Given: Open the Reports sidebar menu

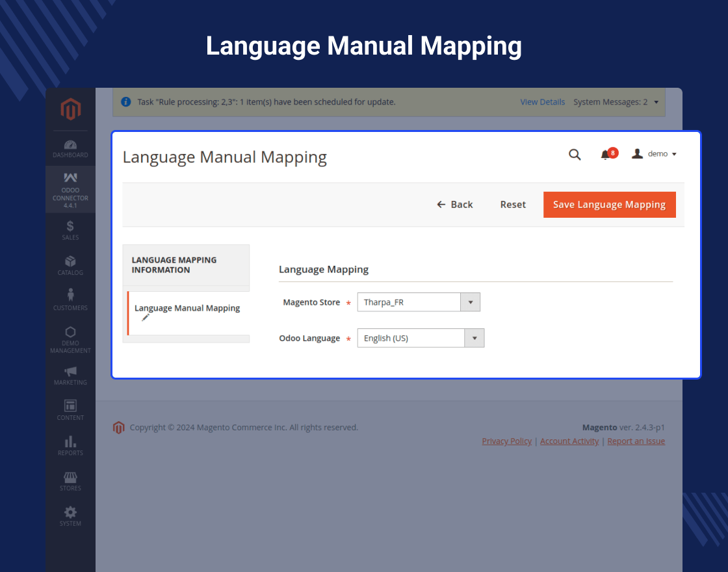Looking at the screenshot, I should 71,446.
